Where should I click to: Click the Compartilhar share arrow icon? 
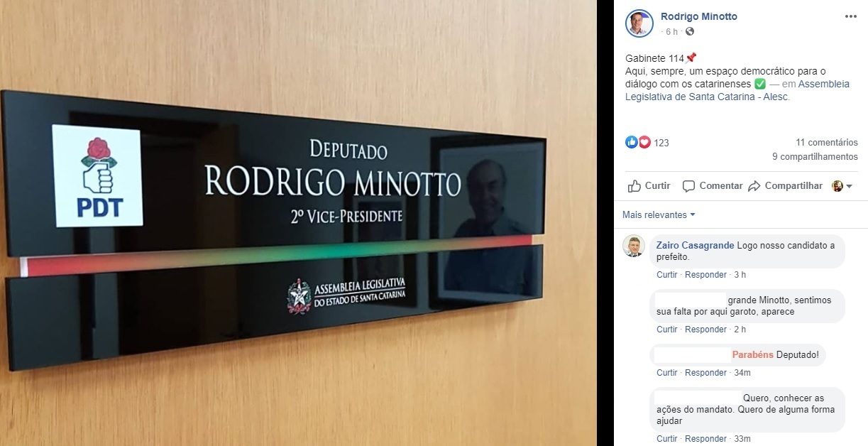[x=754, y=186]
